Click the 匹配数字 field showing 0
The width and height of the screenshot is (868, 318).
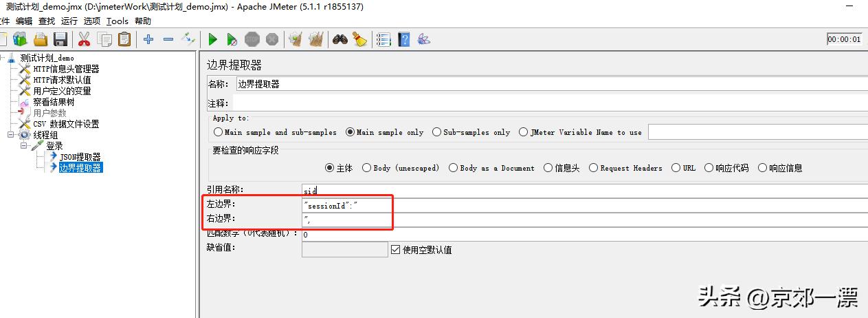click(x=585, y=235)
